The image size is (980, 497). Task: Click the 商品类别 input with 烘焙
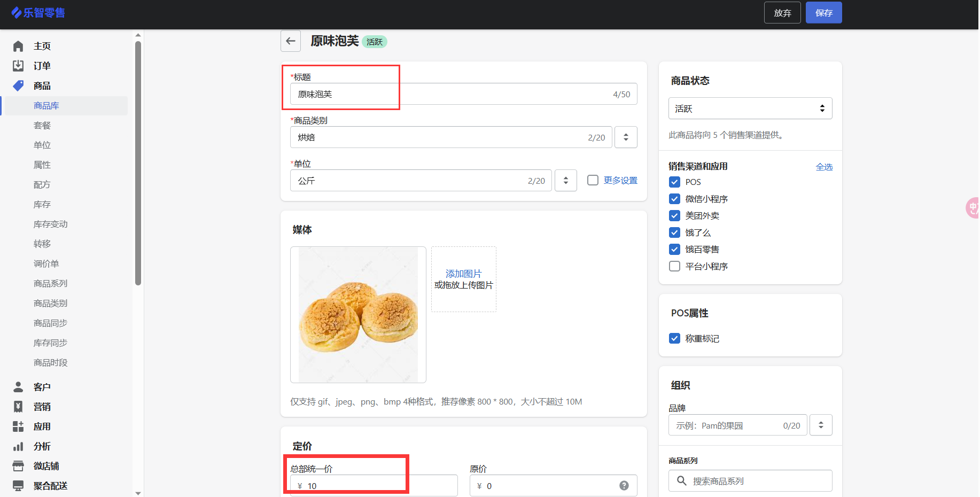(451, 137)
